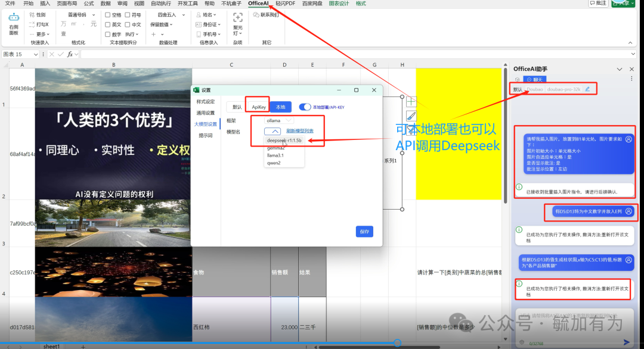
Task: Select 样式设定 in settings sidebar
Action: 206,102
